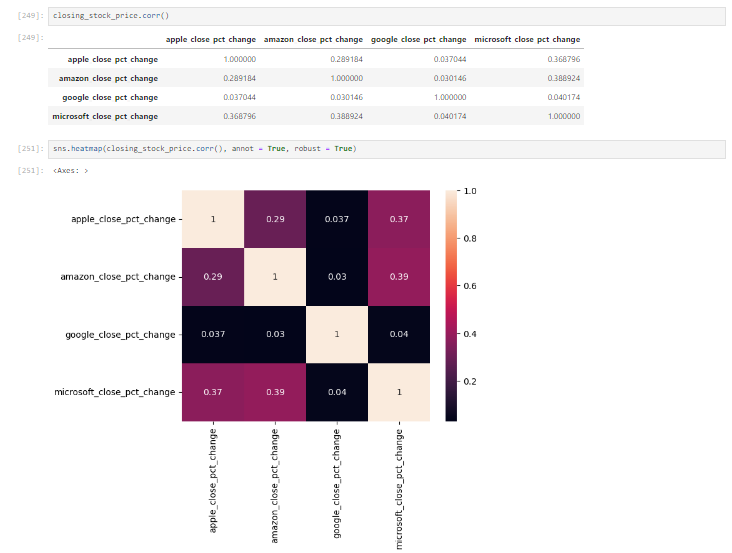Screen dimensions: 732x553
Task: Click rotated x-axis label amazon_close_pct_change
Action: click(x=274, y=486)
